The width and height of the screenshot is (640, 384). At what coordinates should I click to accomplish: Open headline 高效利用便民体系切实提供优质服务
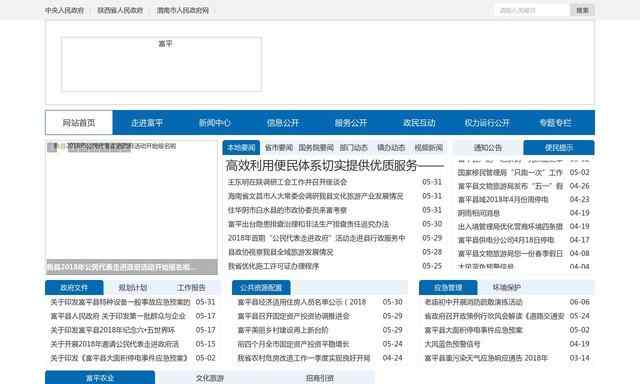click(x=334, y=166)
